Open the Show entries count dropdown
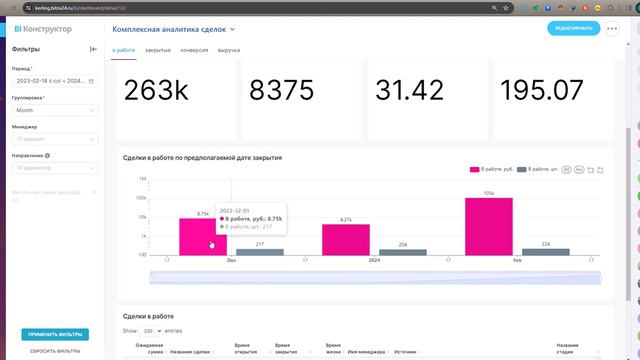The image size is (640, 360). coord(151,331)
